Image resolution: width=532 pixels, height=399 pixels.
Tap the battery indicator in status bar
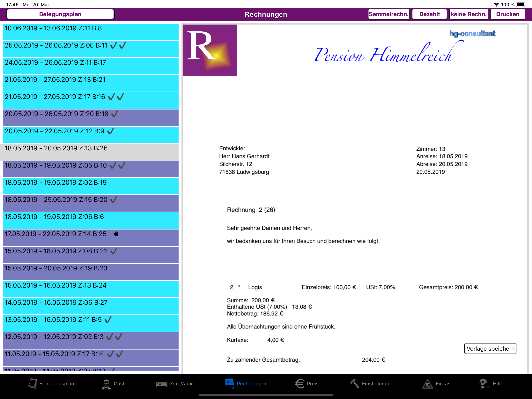pyautogui.click(x=521, y=4)
